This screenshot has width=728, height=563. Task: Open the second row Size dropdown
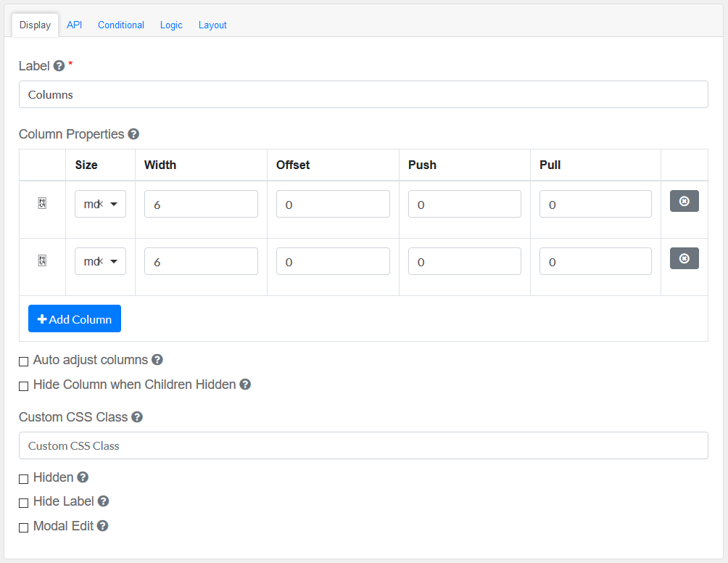[x=100, y=261]
